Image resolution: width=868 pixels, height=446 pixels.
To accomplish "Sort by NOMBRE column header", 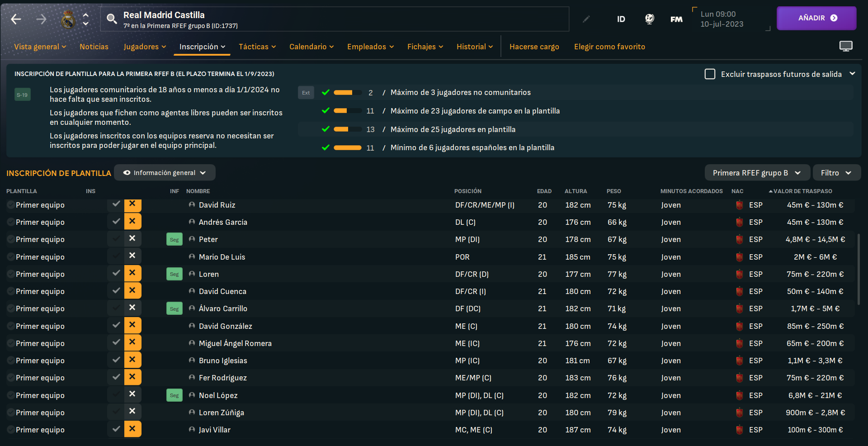I will click(x=198, y=191).
